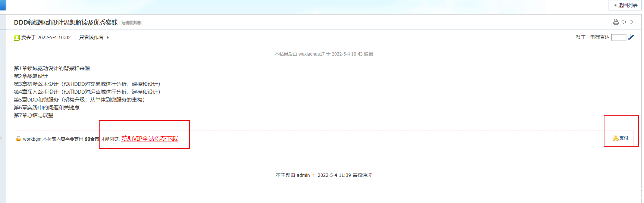Click the gold coins icon beside 支付
The height and width of the screenshot is (203, 644).
pos(615,138)
